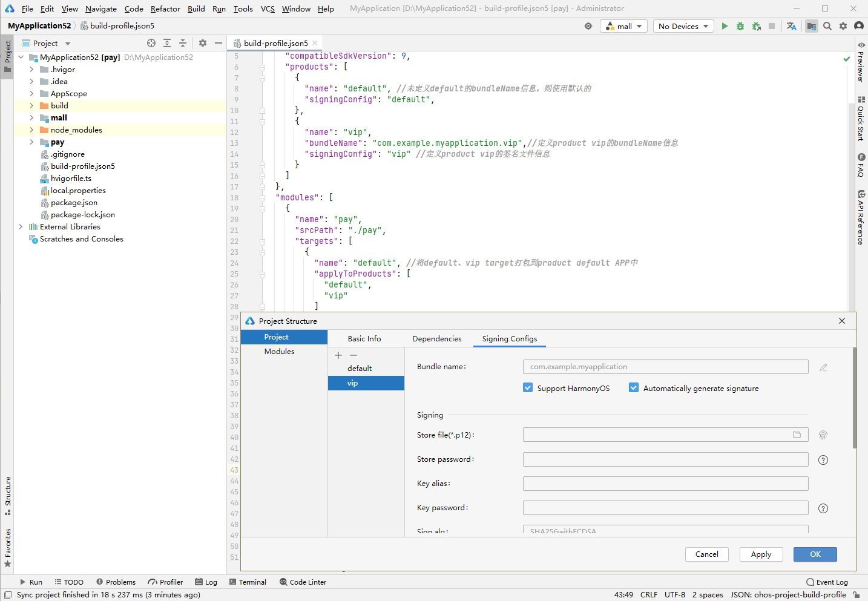868x601 pixels.
Task: Open the Quick Start side panel
Action: 861,118
